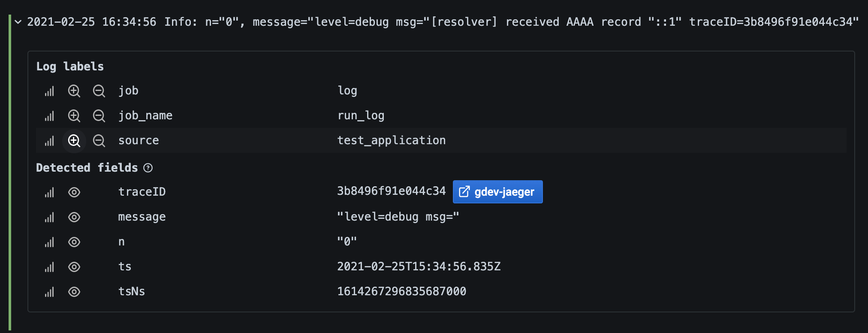This screenshot has height=333, width=868.
Task: Toggle visibility of traceID field
Action: point(74,192)
